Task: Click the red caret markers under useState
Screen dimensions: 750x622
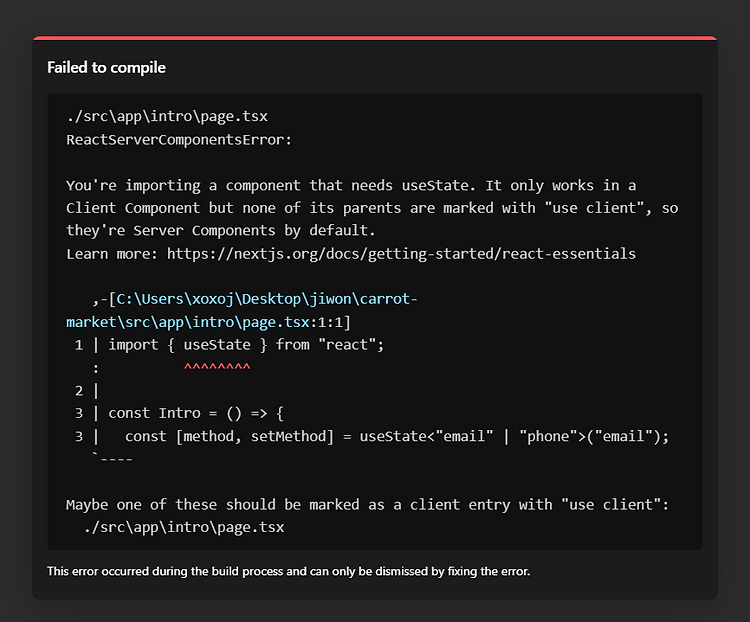Action: 217,367
